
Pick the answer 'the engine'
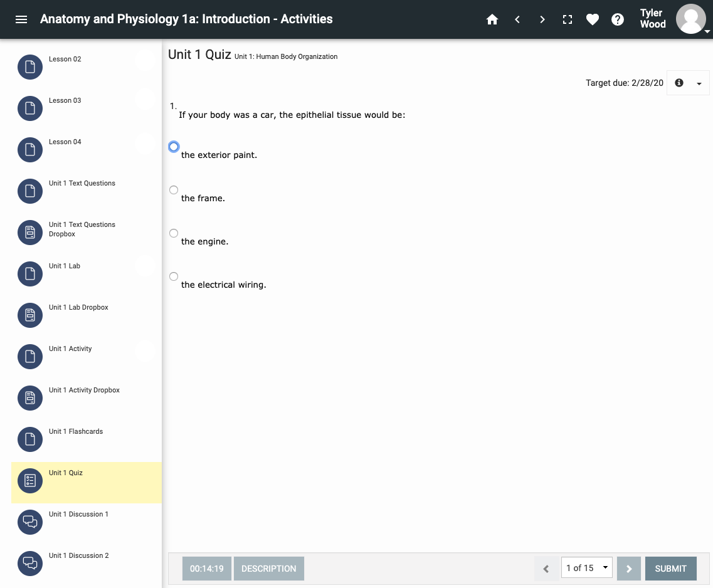(174, 233)
